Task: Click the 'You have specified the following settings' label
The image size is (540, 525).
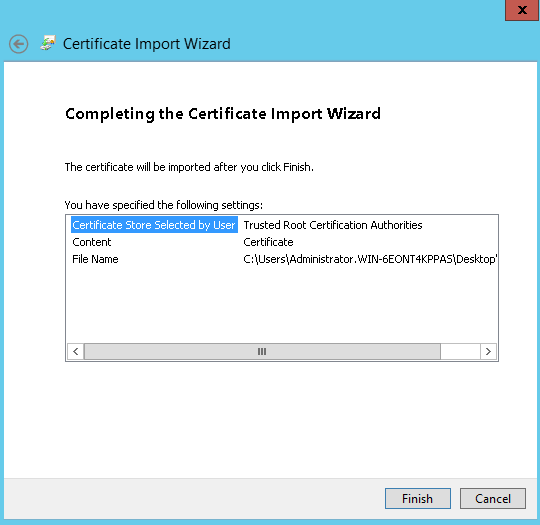Action: [164, 205]
